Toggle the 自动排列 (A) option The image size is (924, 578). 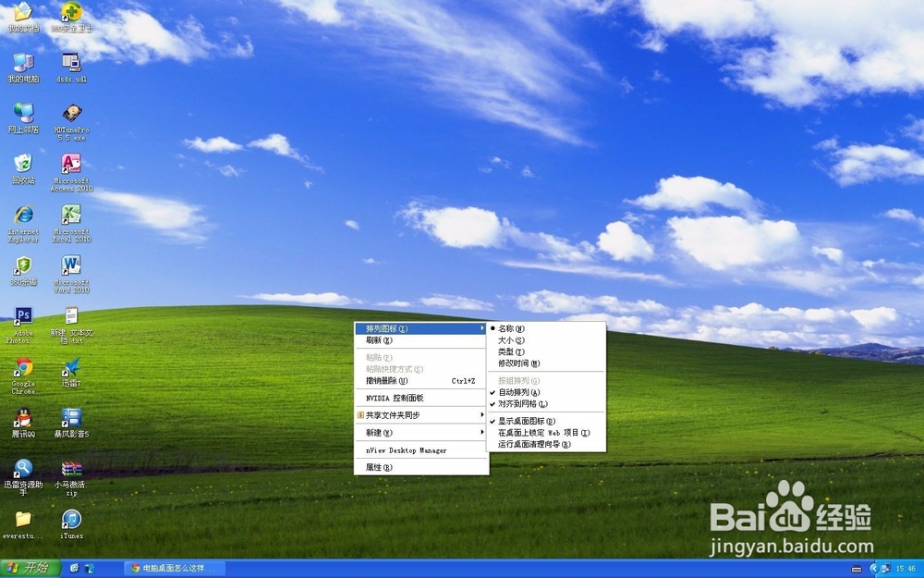click(546, 392)
